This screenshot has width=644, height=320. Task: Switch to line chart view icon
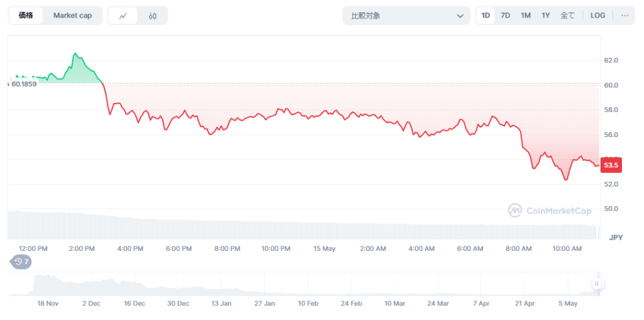point(123,16)
